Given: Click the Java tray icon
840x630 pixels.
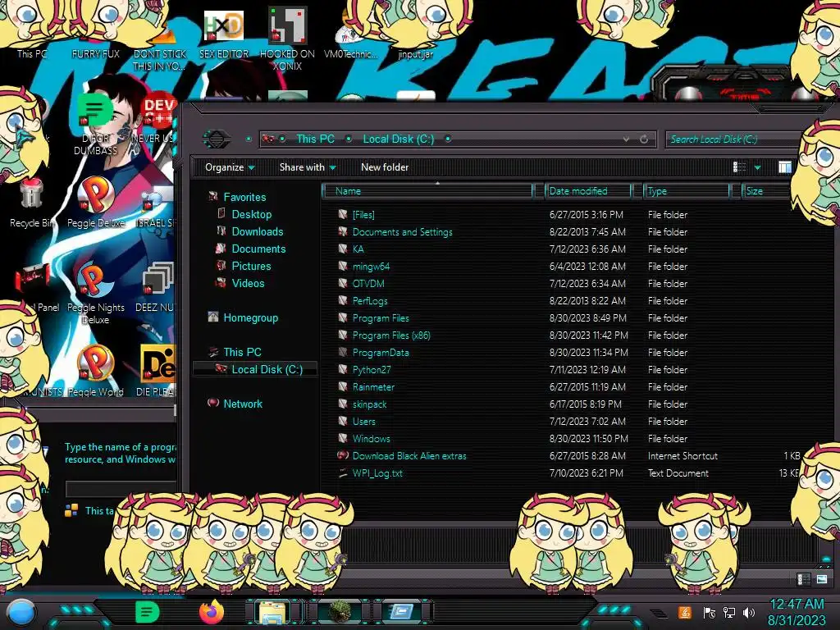Looking at the screenshot, I should (x=685, y=612).
